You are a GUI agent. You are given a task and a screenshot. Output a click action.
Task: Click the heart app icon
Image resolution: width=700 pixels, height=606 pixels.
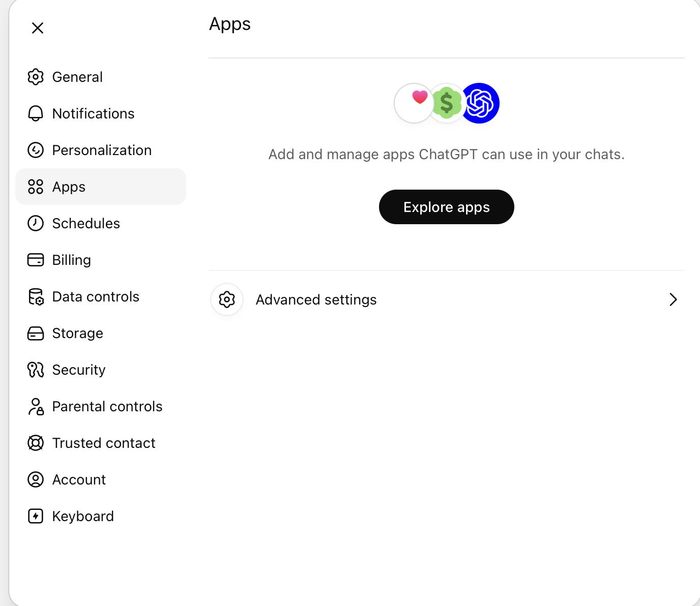tap(414, 103)
